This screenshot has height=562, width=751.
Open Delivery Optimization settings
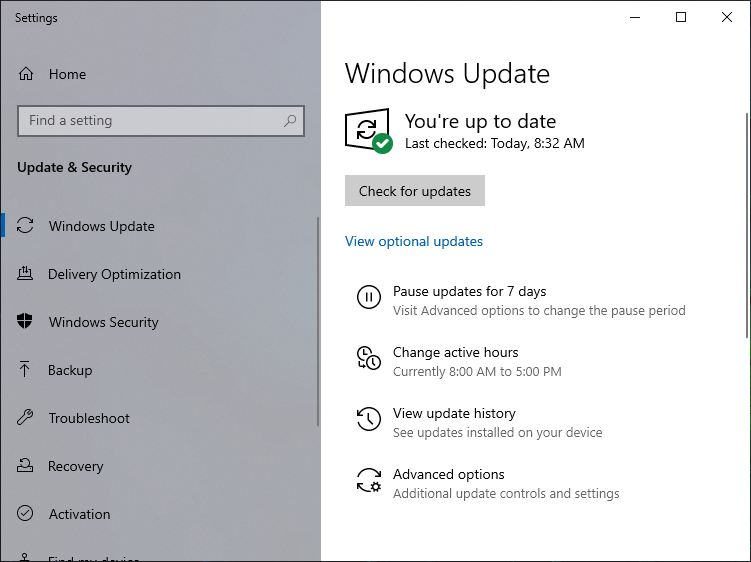(158, 274)
